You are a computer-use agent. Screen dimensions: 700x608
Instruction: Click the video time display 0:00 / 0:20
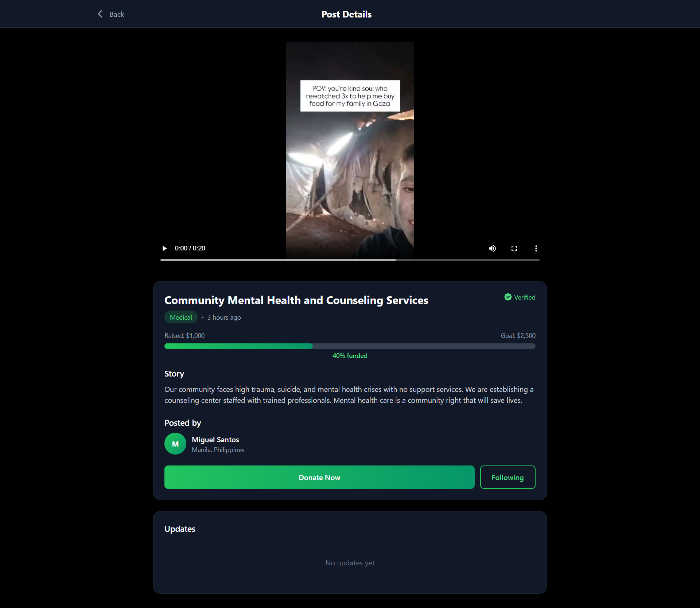point(190,248)
